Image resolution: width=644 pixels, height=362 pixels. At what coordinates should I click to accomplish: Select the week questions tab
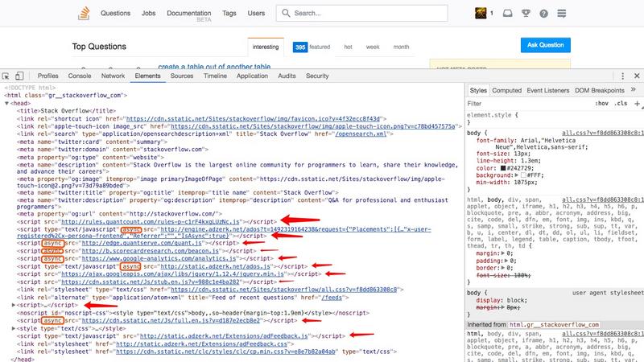tap(373, 47)
